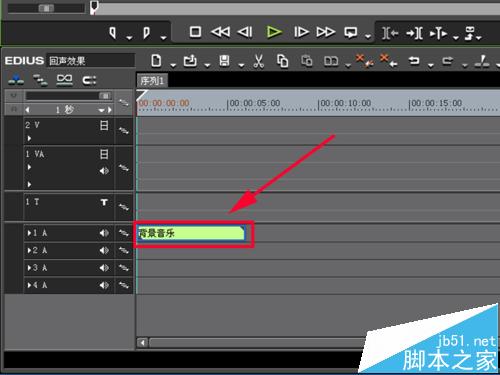Mute the 3 A audio track
500x375 pixels.
(x=104, y=268)
